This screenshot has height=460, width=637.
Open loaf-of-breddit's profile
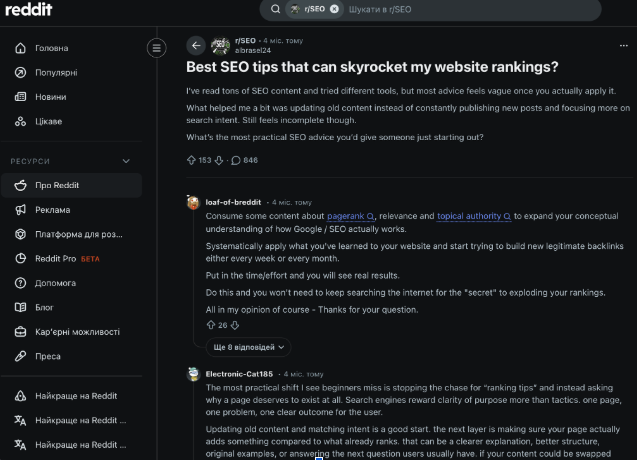[x=233, y=202]
